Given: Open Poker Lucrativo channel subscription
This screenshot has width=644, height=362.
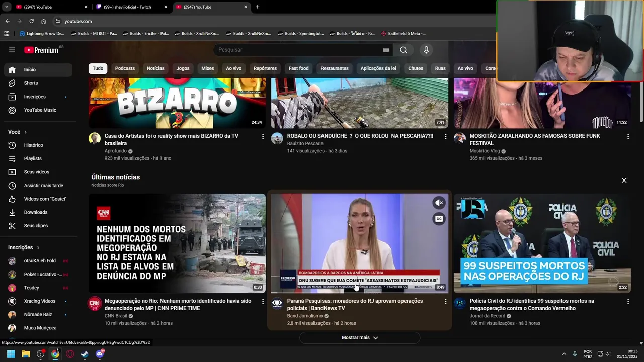Looking at the screenshot, I should click(x=38, y=275).
